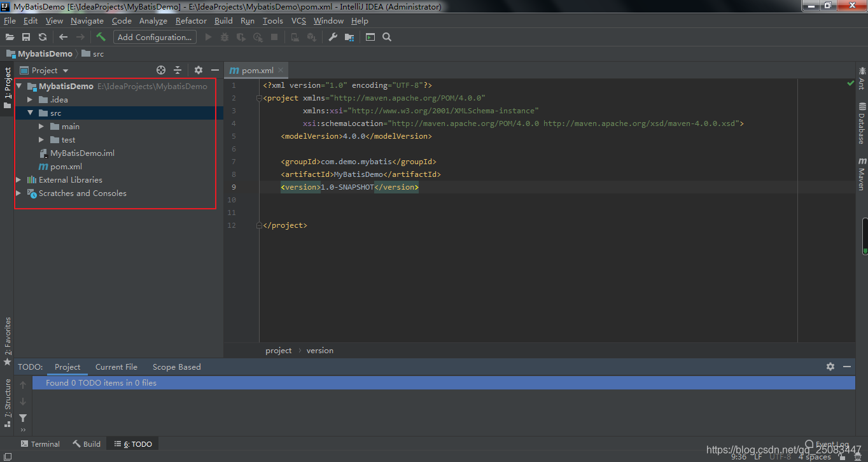Open the Build menu
868x462 pixels.
point(223,20)
